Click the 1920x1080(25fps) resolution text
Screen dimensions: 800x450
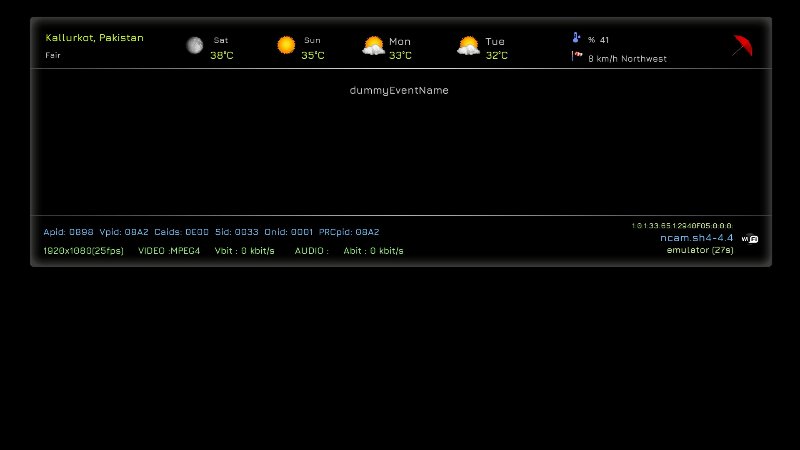click(x=83, y=251)
